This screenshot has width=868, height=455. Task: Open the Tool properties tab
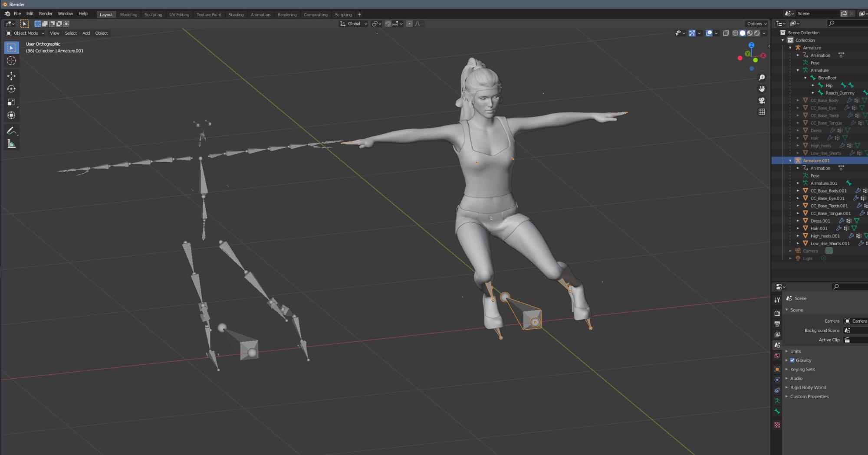click(x=777, y=300)
